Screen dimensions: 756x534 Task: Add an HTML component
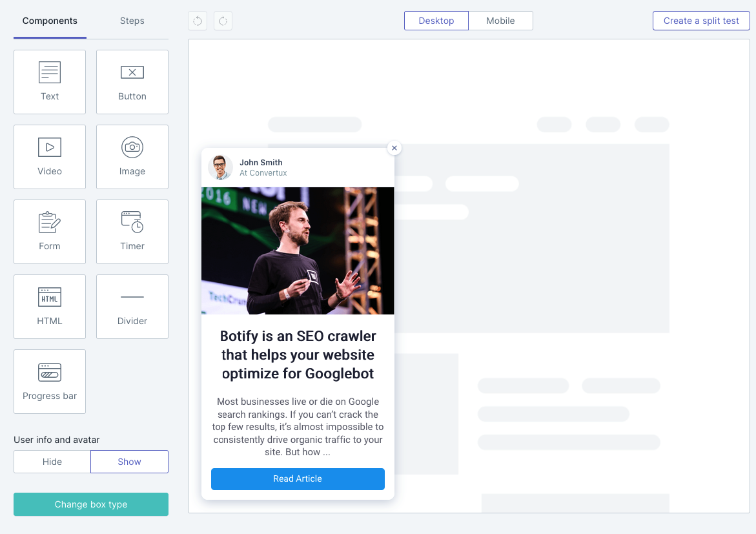(50, 307)
